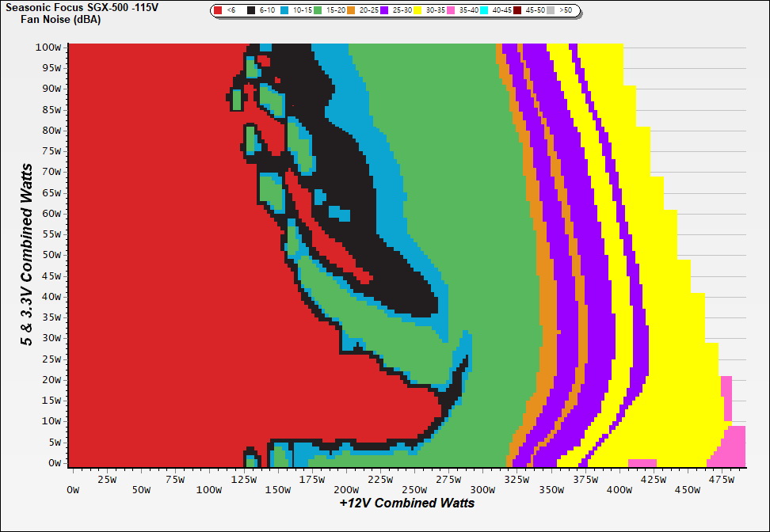The height and width of the screenshot is (532, 770).
Task: Click the 100w label on vertical axis
Action: coord(50,47)
